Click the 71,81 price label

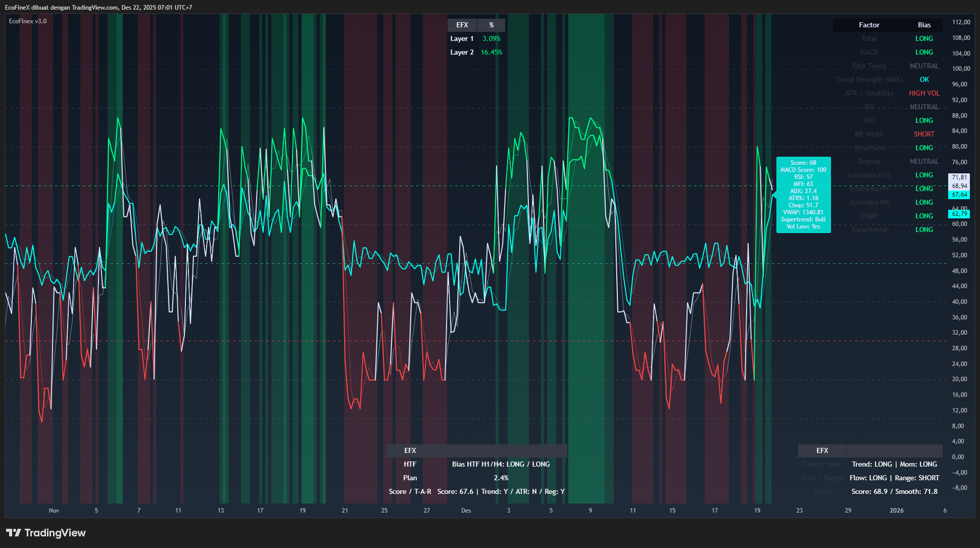coord(959,177)
